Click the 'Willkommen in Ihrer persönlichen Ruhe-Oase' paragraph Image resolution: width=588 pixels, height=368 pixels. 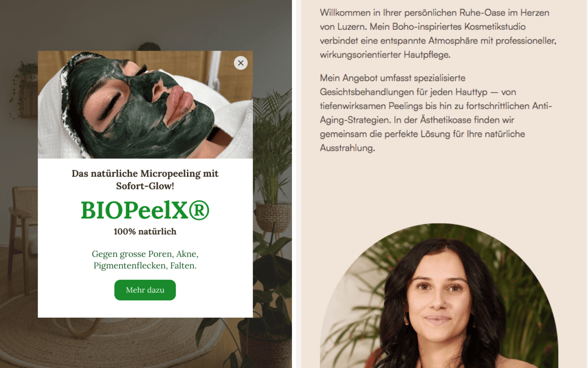[438, 34]
